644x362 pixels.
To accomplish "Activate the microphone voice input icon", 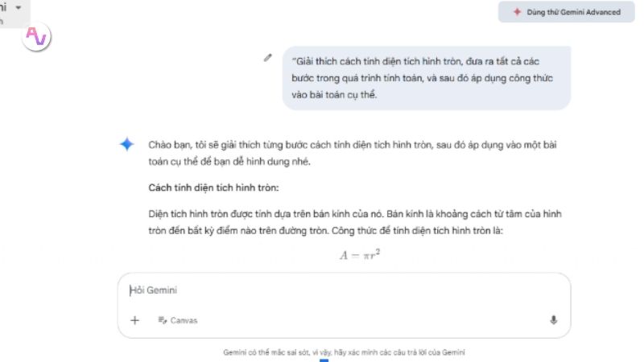I will [554, 320].
